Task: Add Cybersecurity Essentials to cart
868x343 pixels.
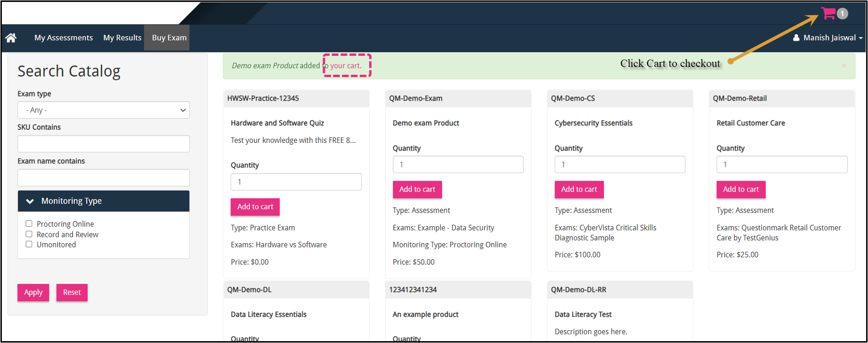Action: pos(579,189)
